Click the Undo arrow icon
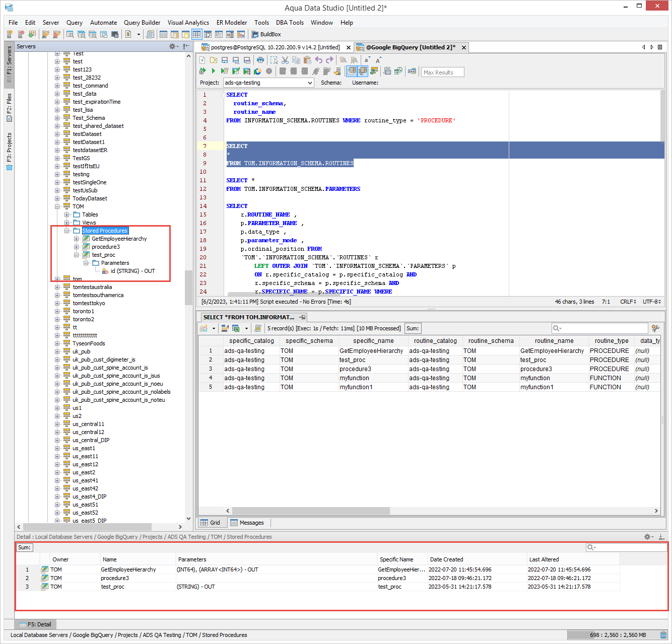Viewport: 672px width, 644px height. (x=318, y=60)
